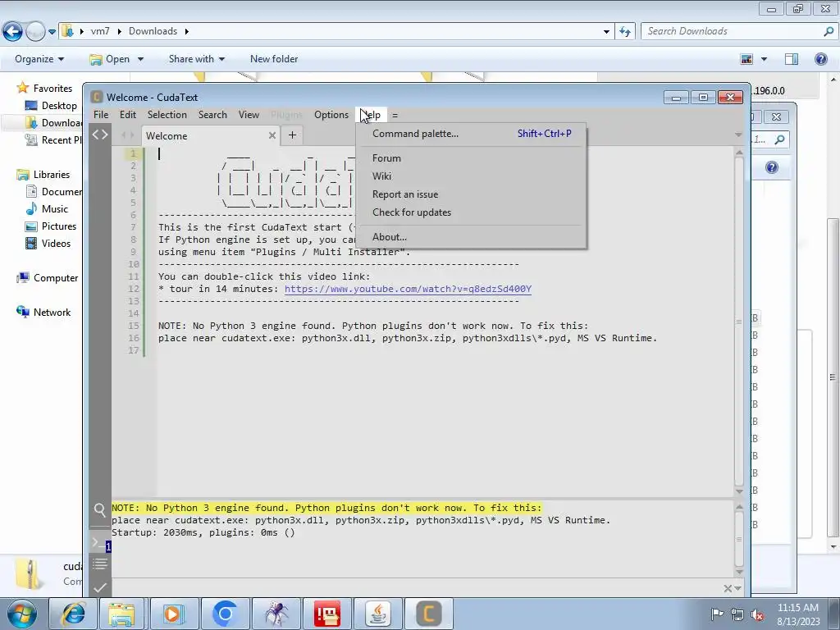Open address bar history dropdown
This screenshot has height=630, width=840.
point(606,32)
